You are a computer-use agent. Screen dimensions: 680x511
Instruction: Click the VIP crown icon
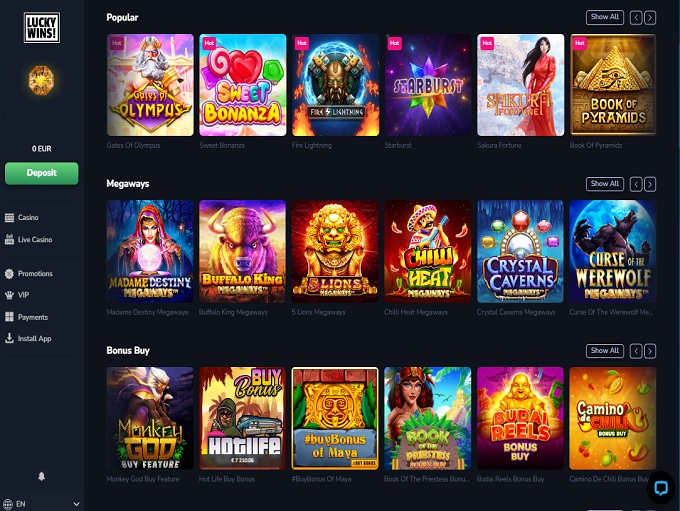tap(9, 295)
